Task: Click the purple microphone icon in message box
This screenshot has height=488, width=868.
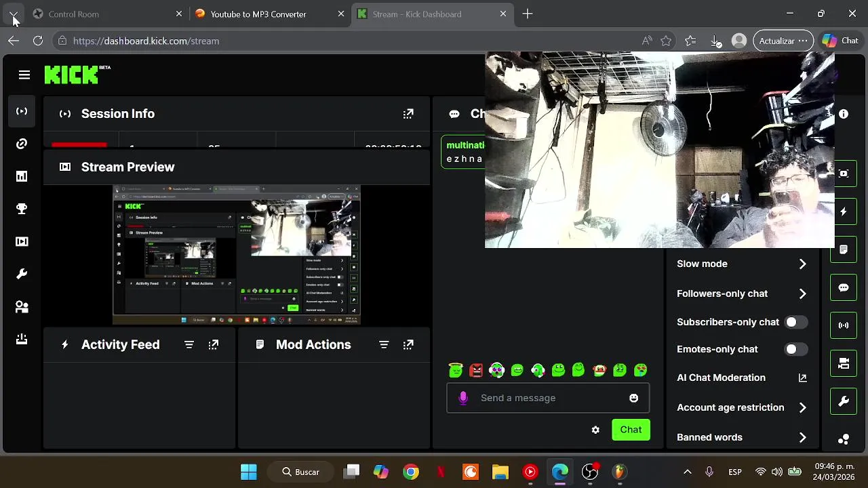Action: [x=463, y=398]
